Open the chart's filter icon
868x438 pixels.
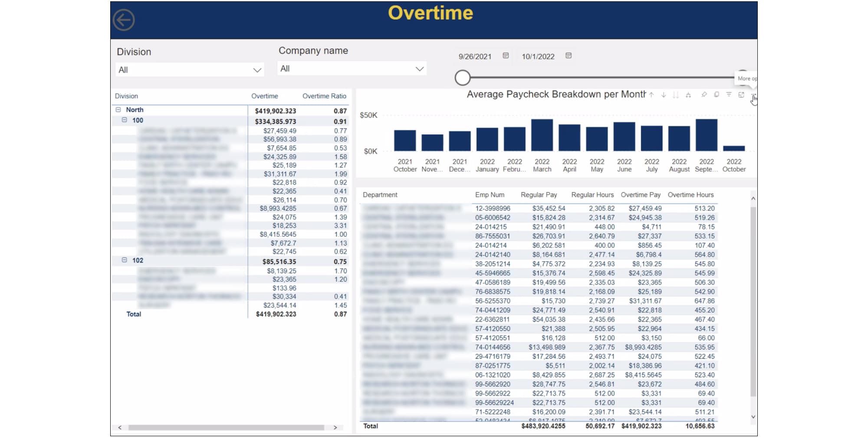pyautogui.click(x=729, y=95)
